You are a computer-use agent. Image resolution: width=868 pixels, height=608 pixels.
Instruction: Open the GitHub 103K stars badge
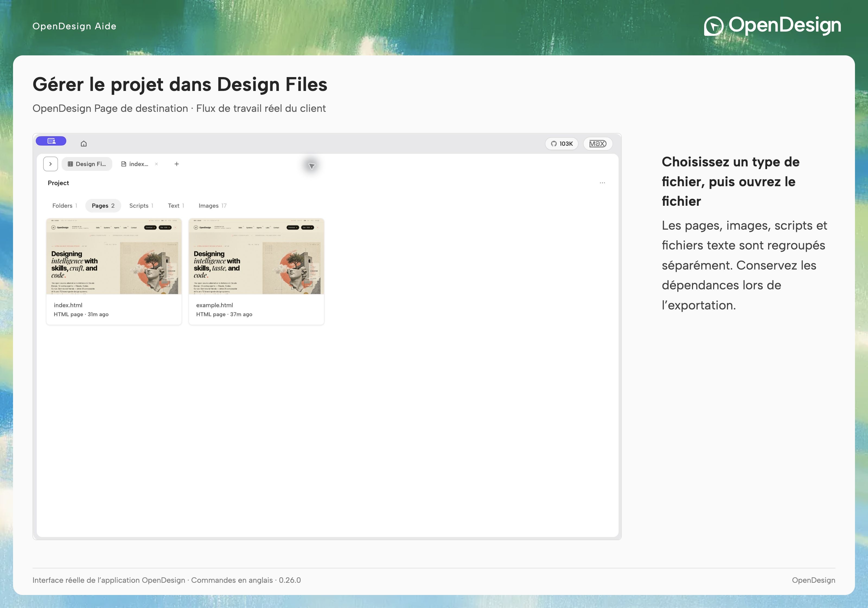point(562,144)
